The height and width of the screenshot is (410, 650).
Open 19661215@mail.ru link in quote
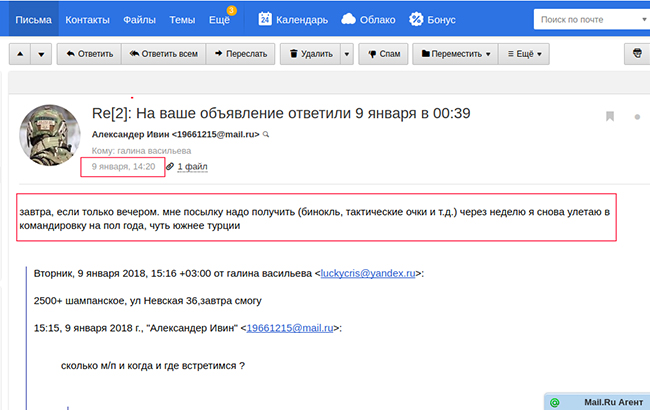pyautogui.click(x=290, y=328)
